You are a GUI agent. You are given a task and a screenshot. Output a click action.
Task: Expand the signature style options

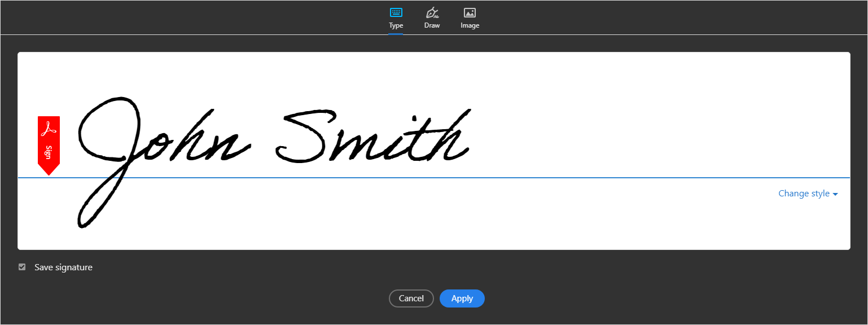[x=807, y=193]
